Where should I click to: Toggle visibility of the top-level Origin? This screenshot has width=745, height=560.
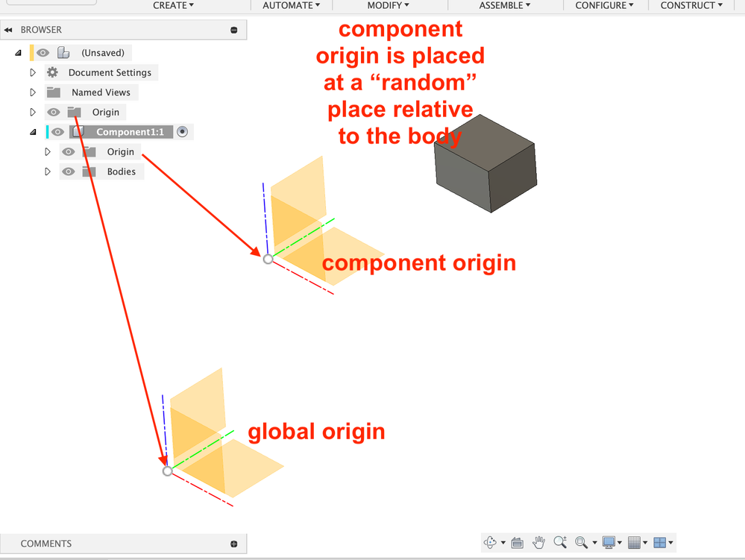click(53, 112)
